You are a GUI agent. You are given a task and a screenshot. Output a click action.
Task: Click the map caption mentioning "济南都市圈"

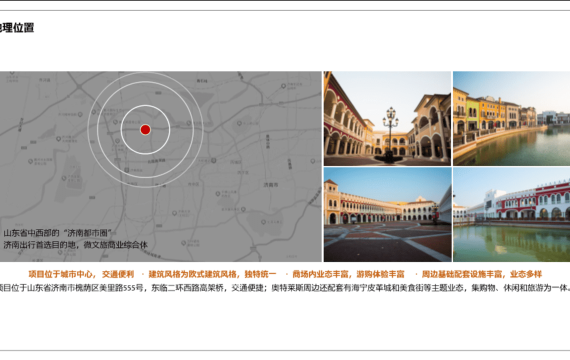pos(57,233)
